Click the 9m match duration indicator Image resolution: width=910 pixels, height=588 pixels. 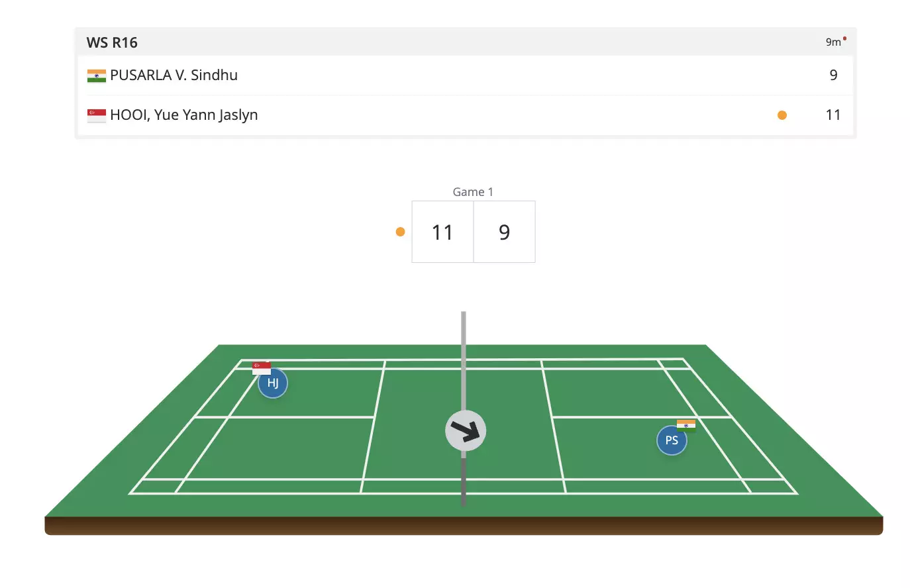point(833,42)
